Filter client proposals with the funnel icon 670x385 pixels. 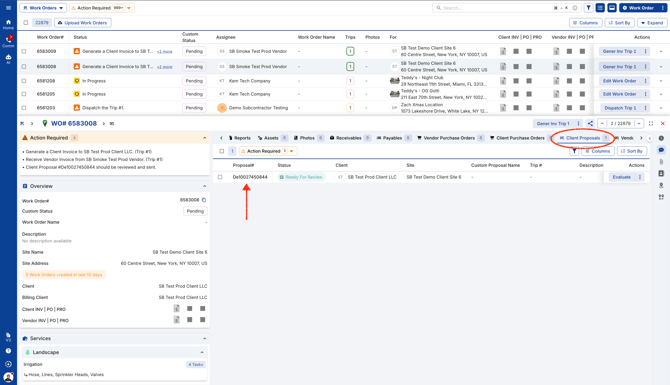click(574, 151)
